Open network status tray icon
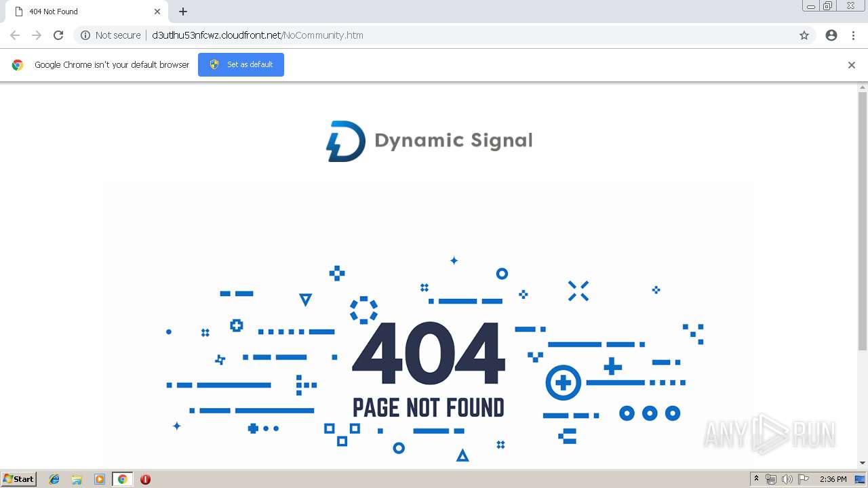Image resolution: width=868 pixels, height=488 pixels. click(x=771, y=479)
